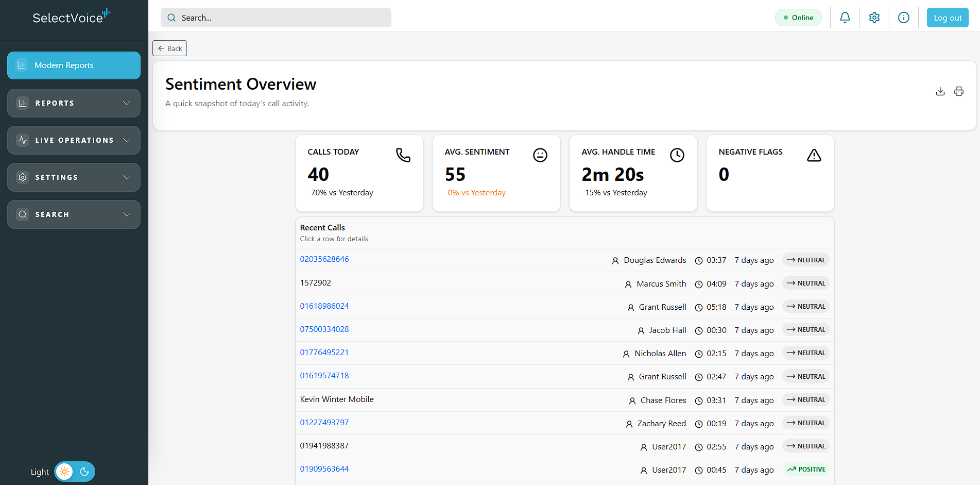The image size is (980, 485).
Task: Open call number 02035628646
Action: tap(324, 259)
